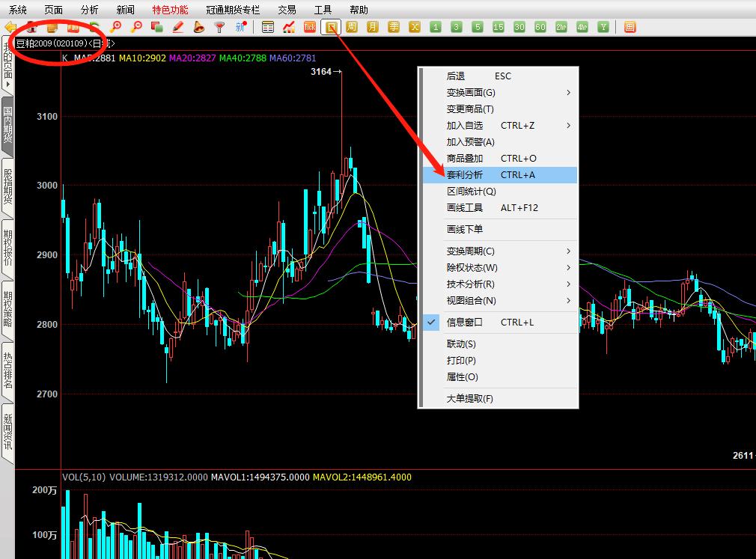The height and width of the screenshot is (559, 756).
Task: Open the 热点排名 side tab
Action: (7, 372)
